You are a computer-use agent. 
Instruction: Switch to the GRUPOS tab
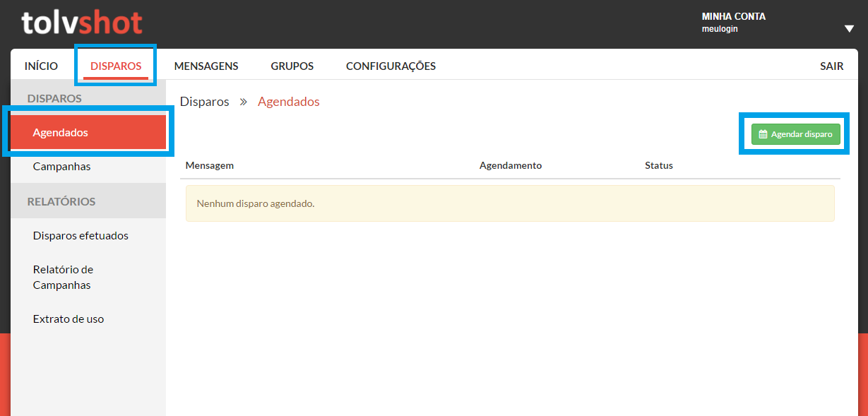click(292, 66)
